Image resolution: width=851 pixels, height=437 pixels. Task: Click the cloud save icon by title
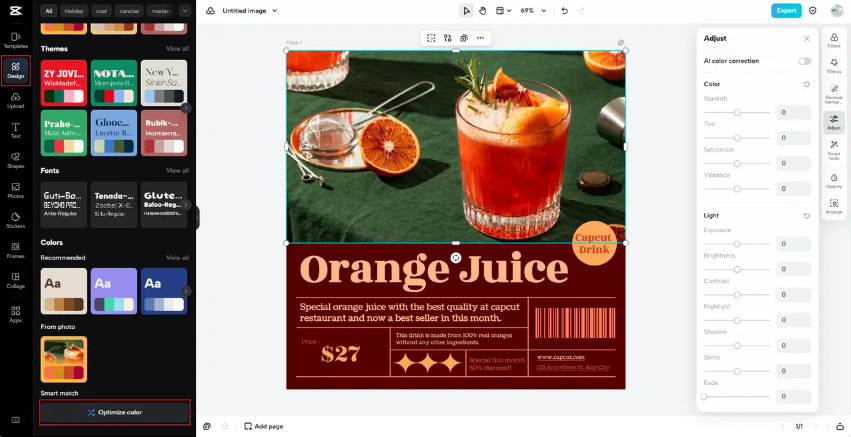tap(211, 10)
